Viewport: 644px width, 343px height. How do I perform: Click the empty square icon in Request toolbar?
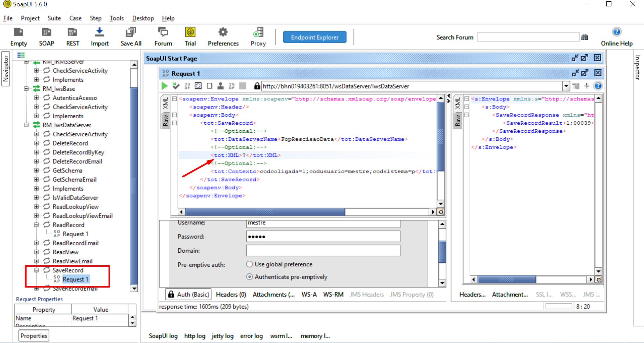[x=209, y=86]
